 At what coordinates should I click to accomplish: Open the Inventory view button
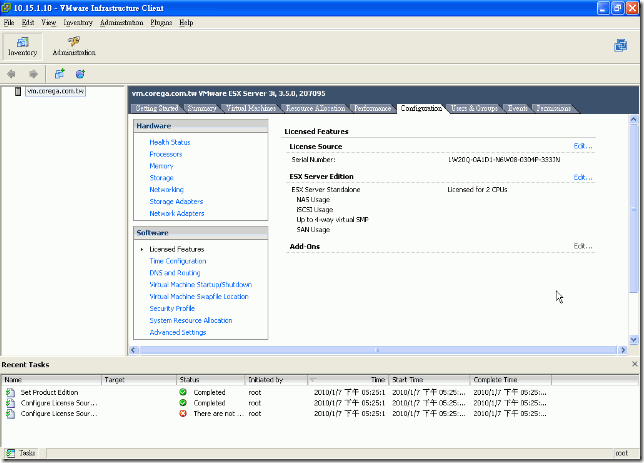[x=23, y=46]
